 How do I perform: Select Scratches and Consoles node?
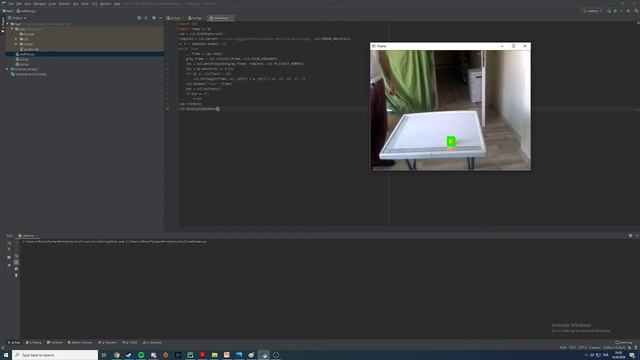29,74
